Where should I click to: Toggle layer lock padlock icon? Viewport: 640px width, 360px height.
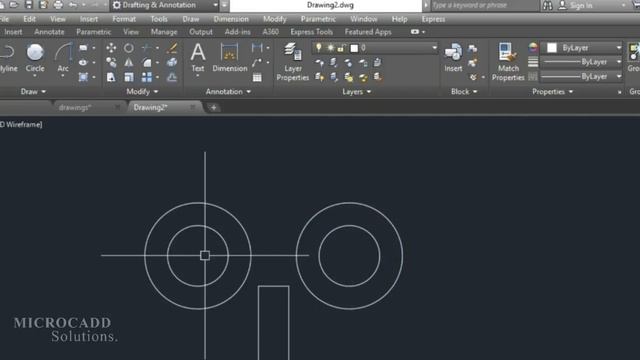click(x=341, y=48)
